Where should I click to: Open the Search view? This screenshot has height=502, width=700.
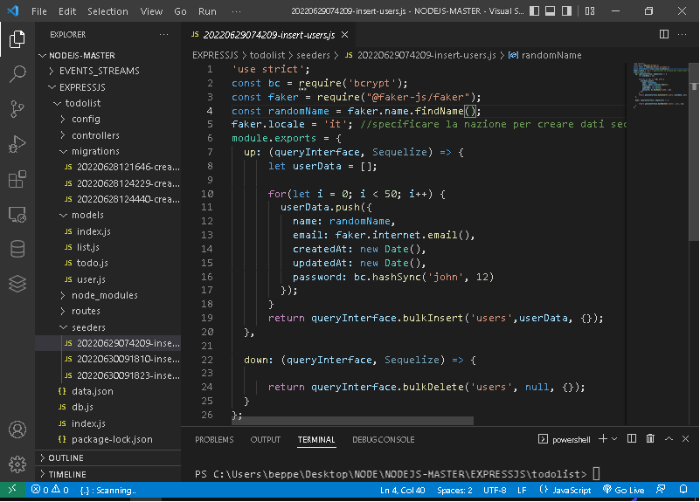17,74
